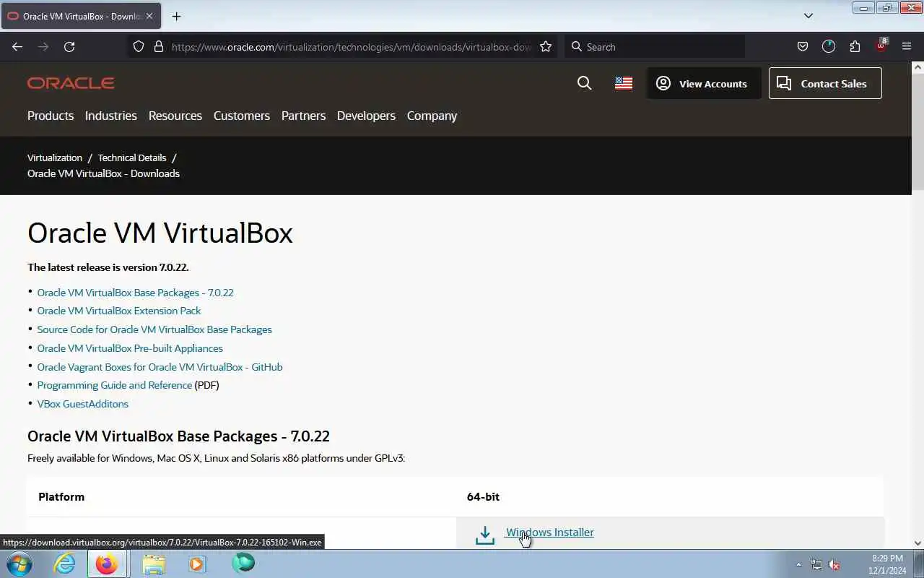Open Programming Guide and Reference link

click(115, 385)
